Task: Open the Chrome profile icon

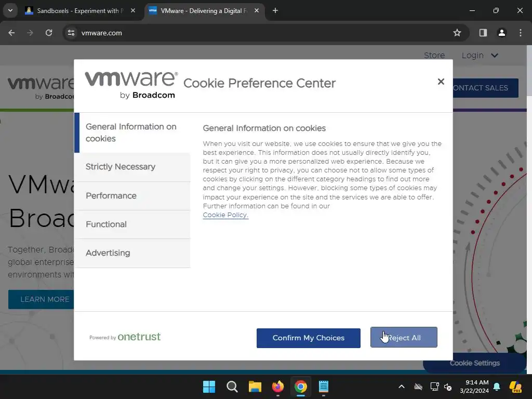Action: [x=502, y=33]
